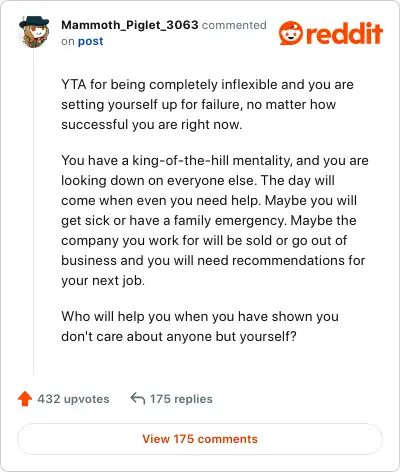The width and height of the screenshot is (400, 472).
Task: Click the "don't care about anyone but yourself?" line
Action: 179,337
